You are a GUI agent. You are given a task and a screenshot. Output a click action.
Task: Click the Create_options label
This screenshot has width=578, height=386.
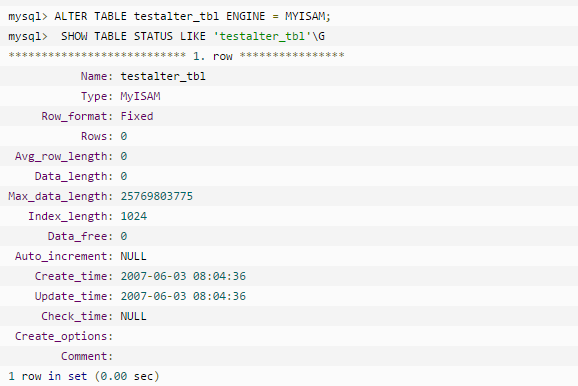(64, 336)
